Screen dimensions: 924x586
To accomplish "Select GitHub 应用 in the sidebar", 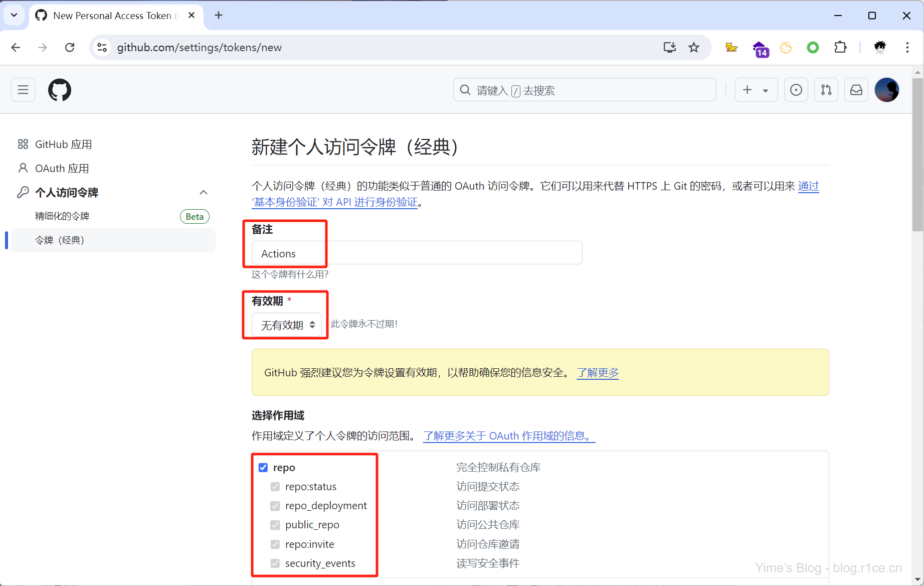I will 63,144.
